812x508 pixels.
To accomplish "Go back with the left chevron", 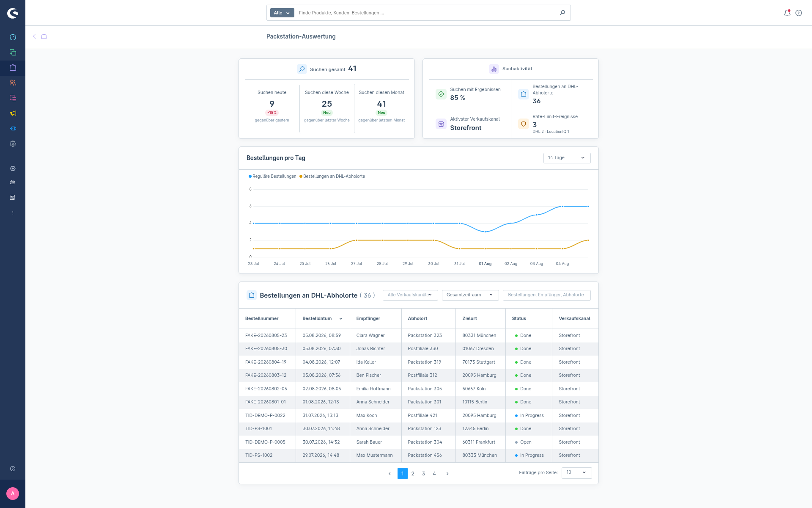I will (x=34, y=36).
